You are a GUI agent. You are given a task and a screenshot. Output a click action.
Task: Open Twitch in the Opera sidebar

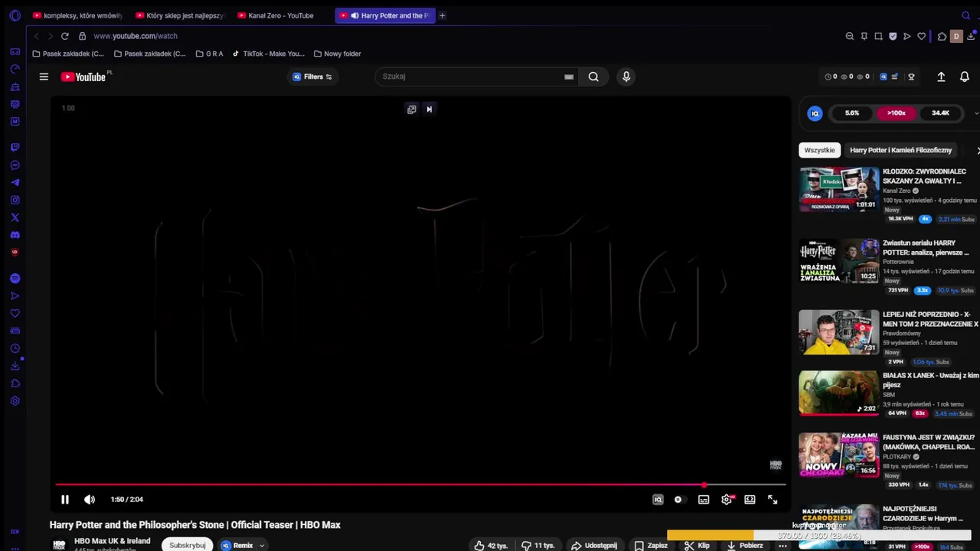point(15,147)
